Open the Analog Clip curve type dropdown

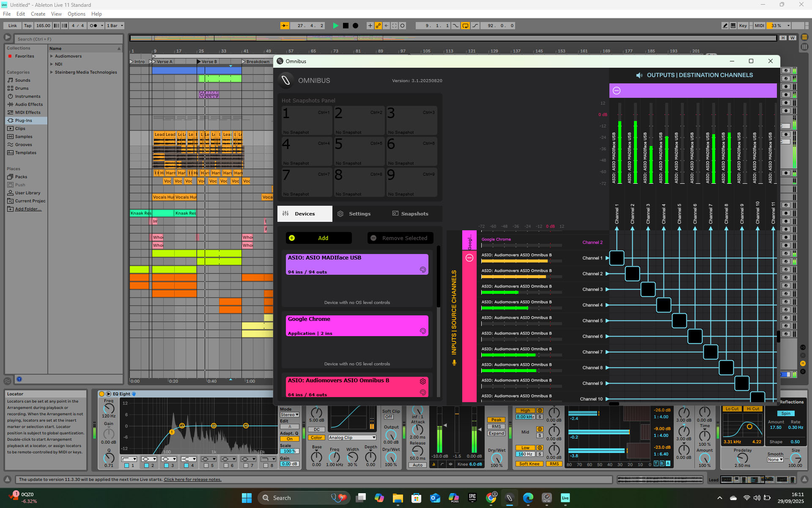[352, 438]
